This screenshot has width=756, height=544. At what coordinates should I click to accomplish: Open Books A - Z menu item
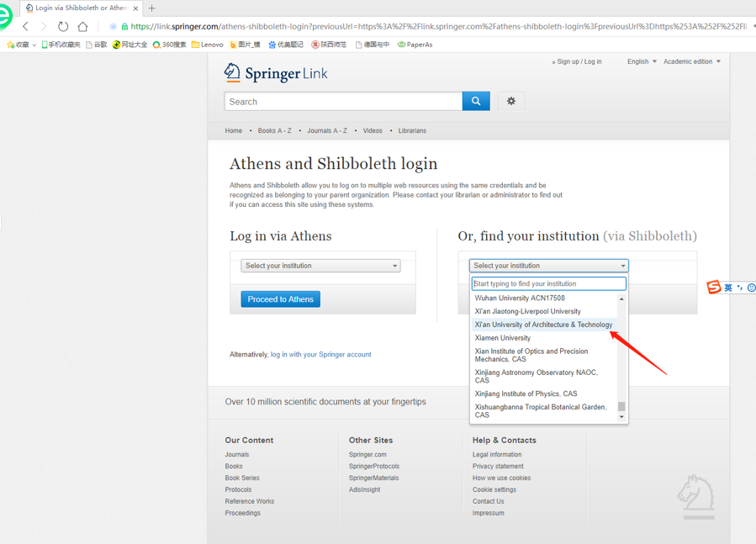[x=274, y=131]
